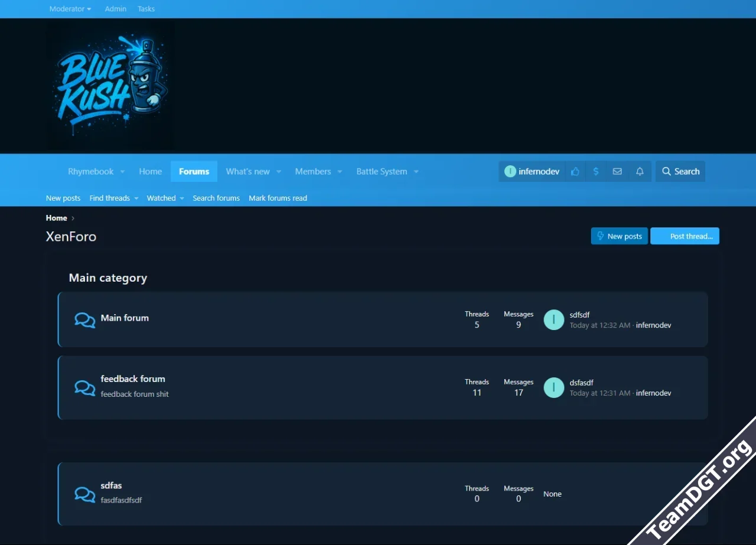Viewport: 756px width, 545px height.
Task: Click the Main forum chat bubbles icon
Action: pos(85,320)
